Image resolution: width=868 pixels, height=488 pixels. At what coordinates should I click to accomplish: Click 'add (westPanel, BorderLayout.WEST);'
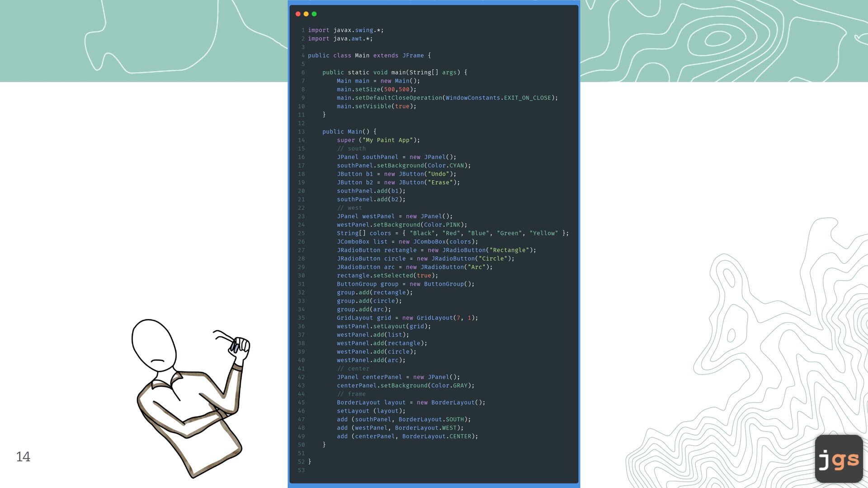point(400,428)
